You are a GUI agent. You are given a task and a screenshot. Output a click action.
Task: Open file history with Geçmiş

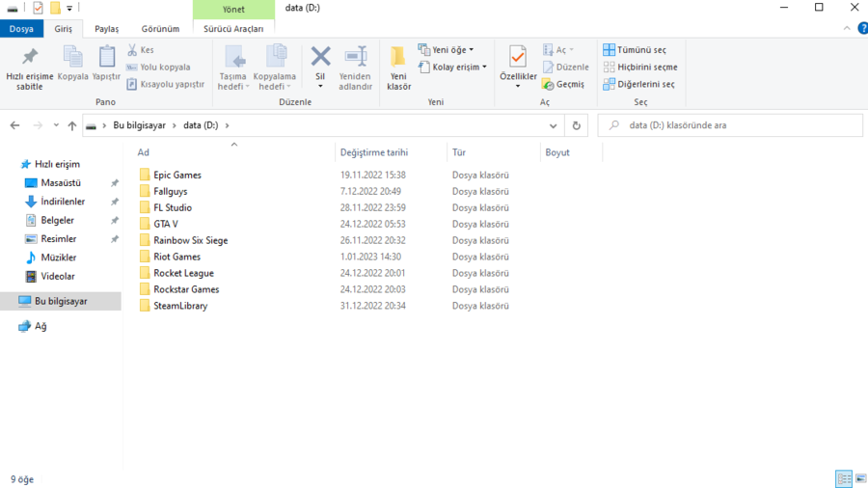coord(563,84)
